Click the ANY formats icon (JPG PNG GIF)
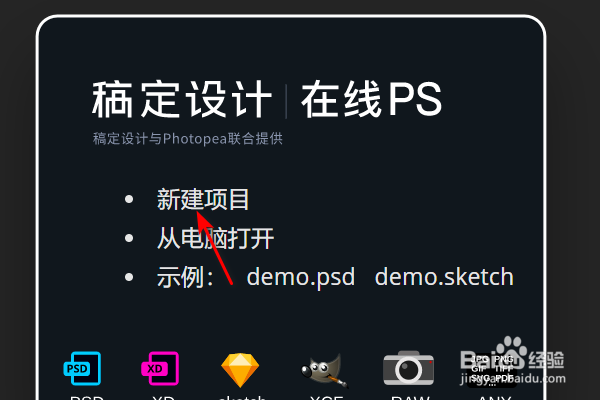 [x=492, y=370]
